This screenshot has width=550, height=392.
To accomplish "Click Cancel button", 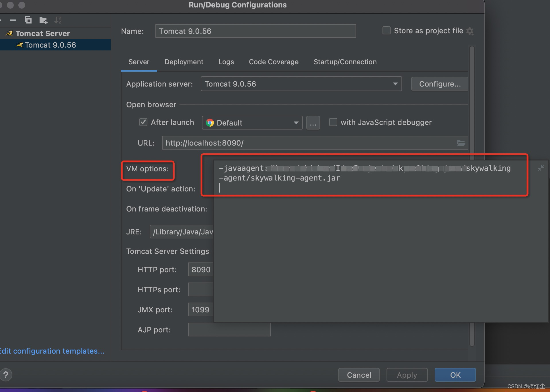I will point(359,375).
